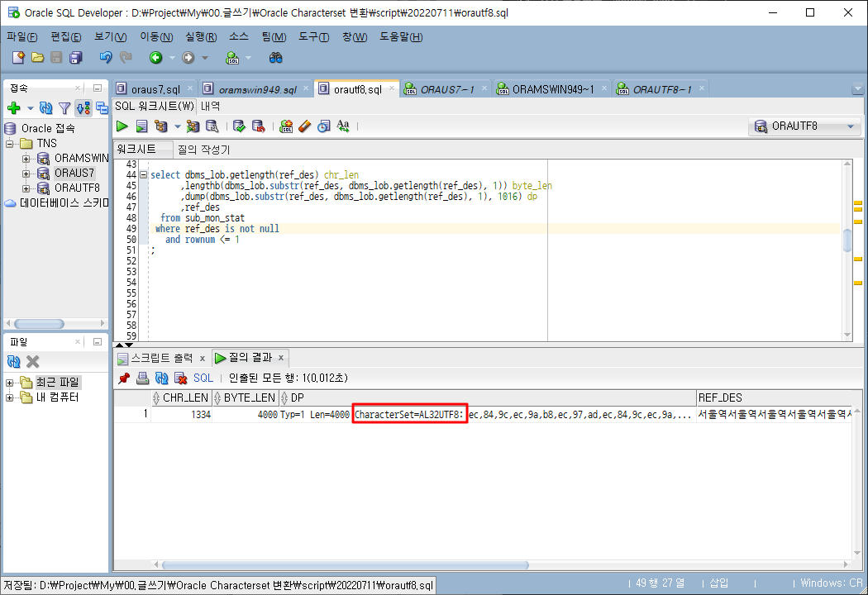
Task: Click the Autotrace icon in worksheet toolbar
Action: point(192,126)
